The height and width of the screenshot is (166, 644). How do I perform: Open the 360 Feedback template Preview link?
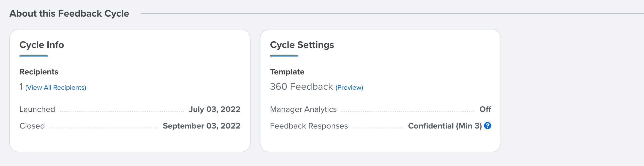coord(349,88)
